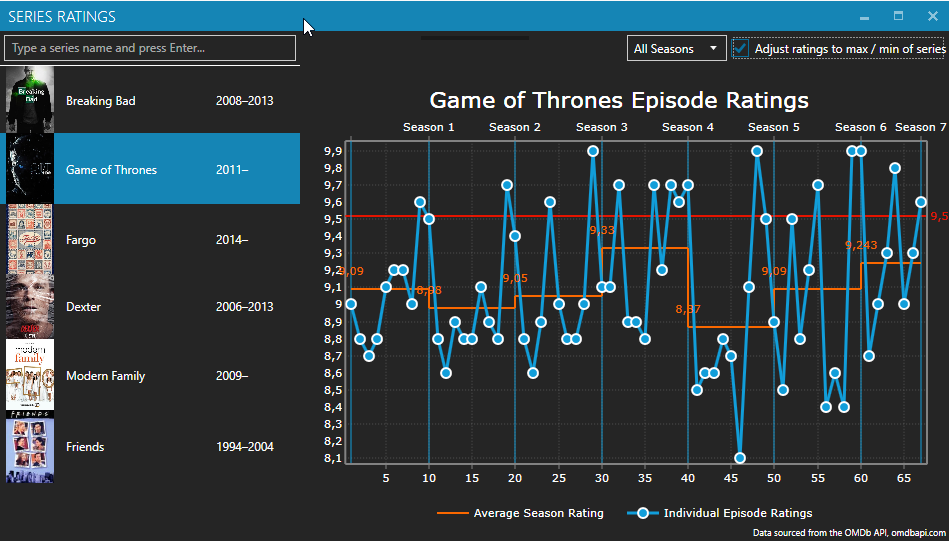Viewport: 949px width, 541px height.
Task: Click the Season 1 chart label
Action: [x=429, y=127]
